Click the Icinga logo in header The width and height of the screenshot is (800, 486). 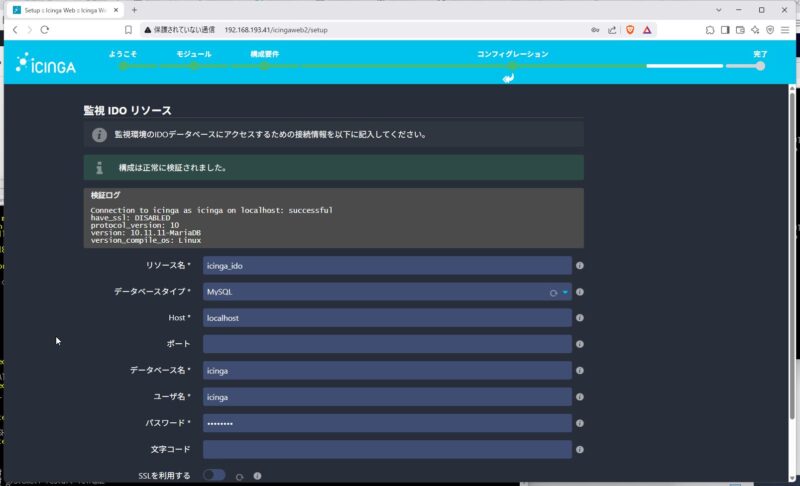point(45,63)
